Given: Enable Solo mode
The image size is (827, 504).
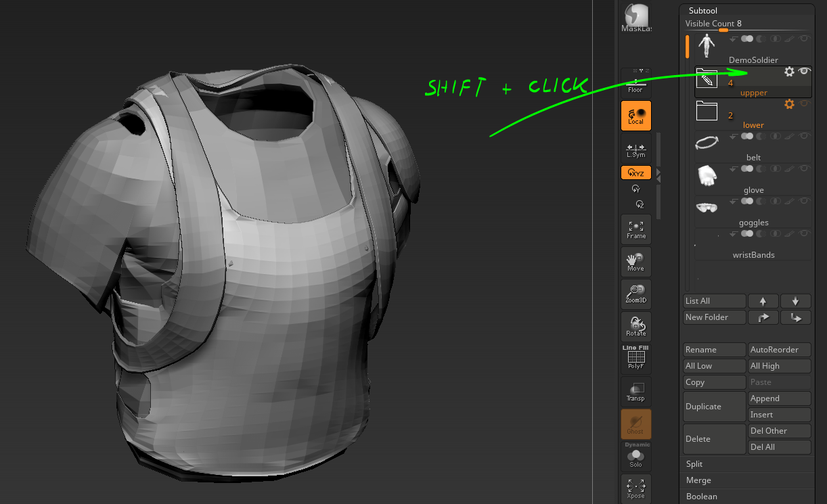Looking at the screenshot, I should tap(635, 456).
